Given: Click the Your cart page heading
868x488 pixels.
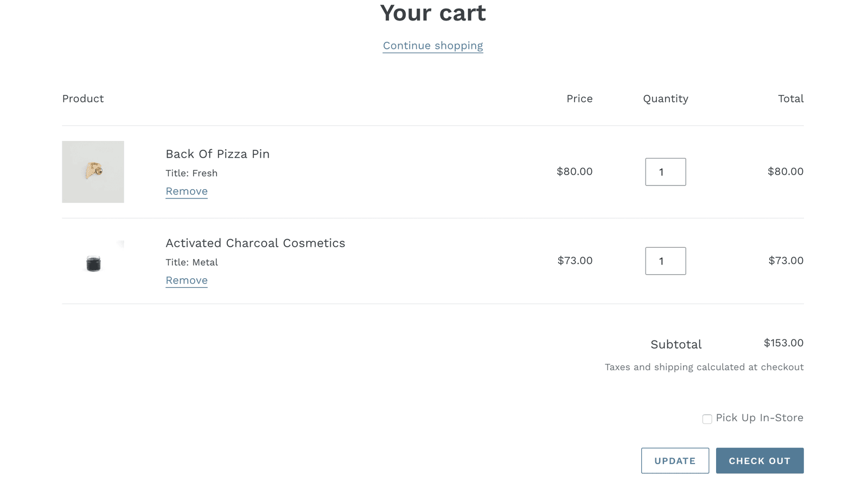Looking at the screenshot, I should pos(432,13).
